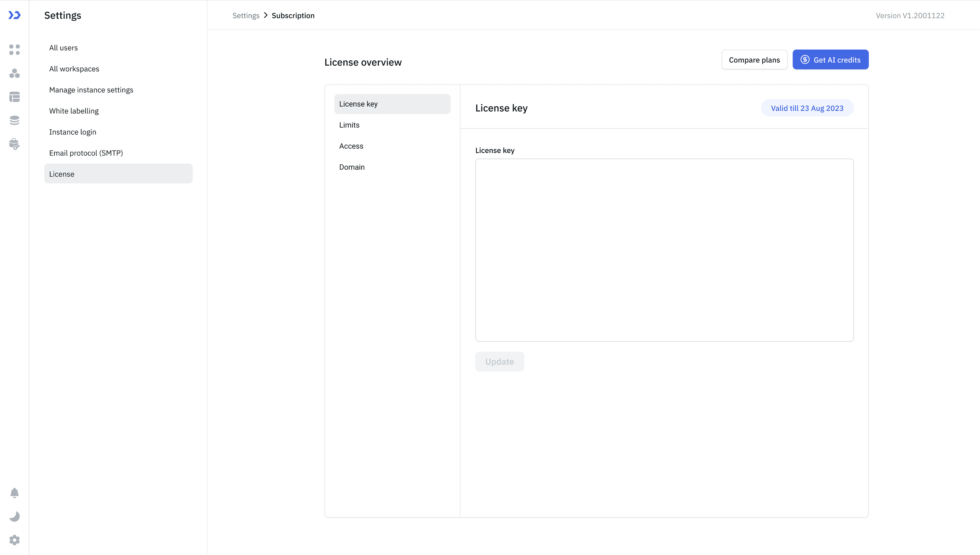
Task: Open White labelling settings
Action: (x=74, y=111)
